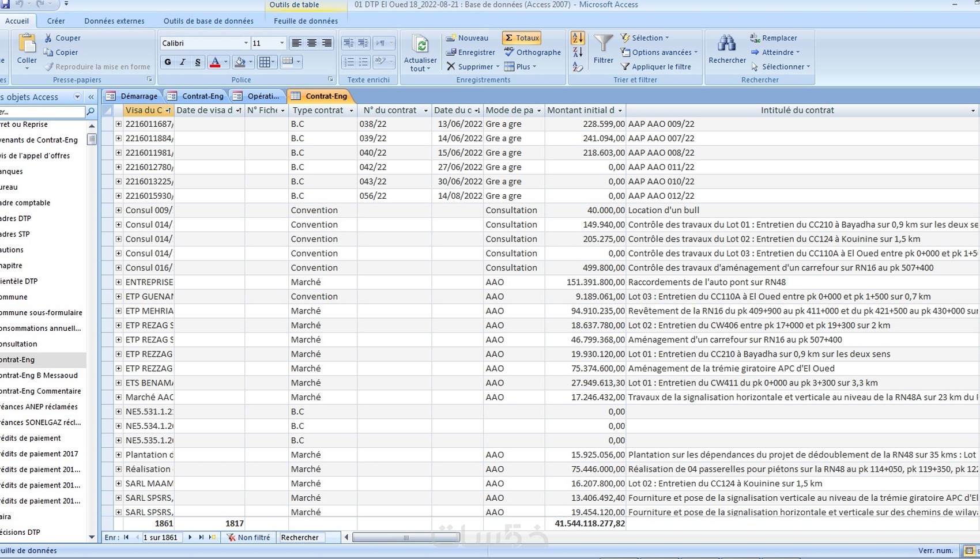The image size is (980, 559).
Task: Click the fill color paint bucket
Action: pyautogui.click(x=240, y=62)
